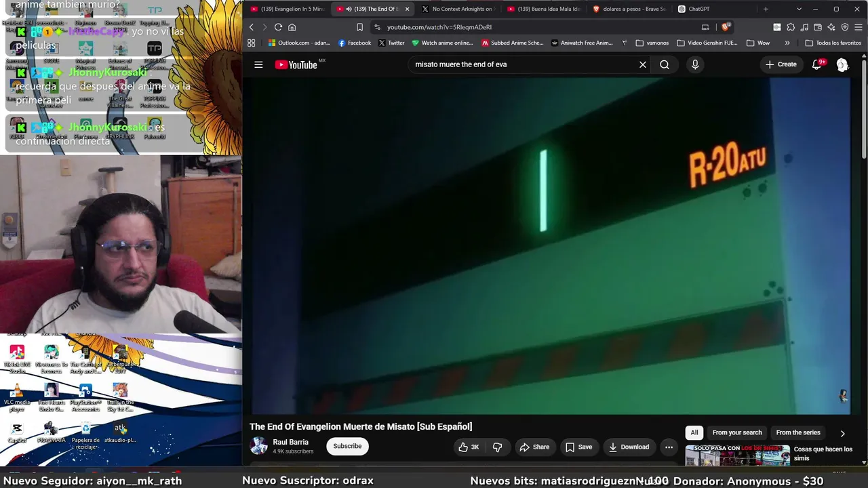This screenshot has height=488, width=868.
Task: Switch to ChatGPT tab
Action: coord(715,9)
